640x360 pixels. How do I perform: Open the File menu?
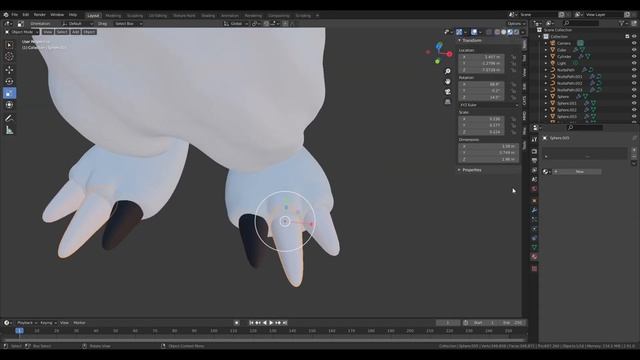(15, 15)
